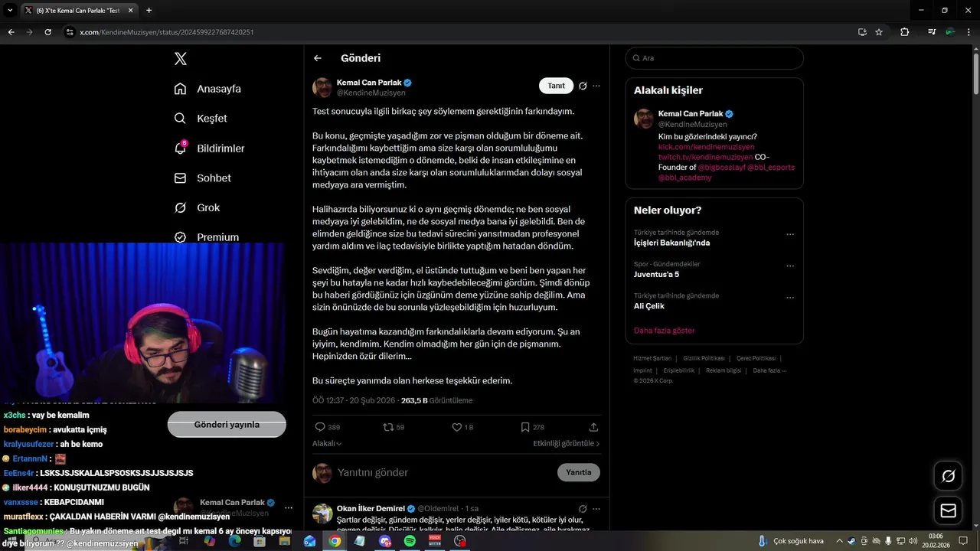Go to Anasayfa in the sidebar
This screenshot has height=551, width=980.
click(x=207, y=89)
